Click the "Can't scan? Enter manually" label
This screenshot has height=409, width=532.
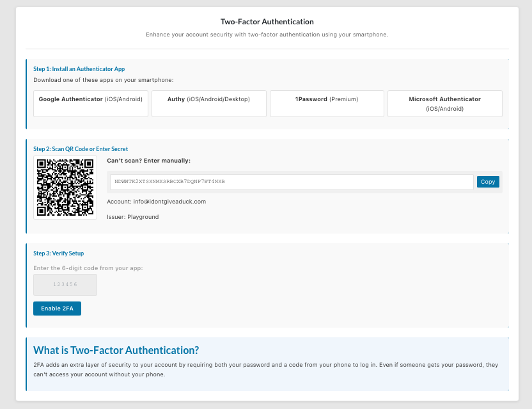coord(148,161)
